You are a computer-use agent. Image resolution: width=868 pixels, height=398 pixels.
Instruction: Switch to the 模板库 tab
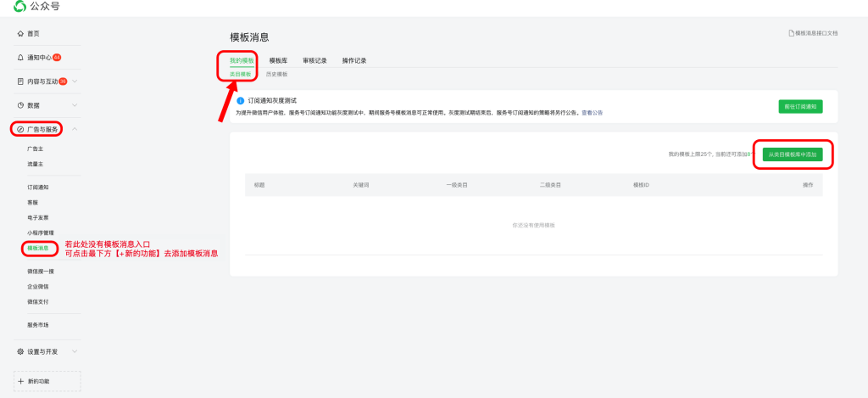pyautogui.click(x=278, y=61)
